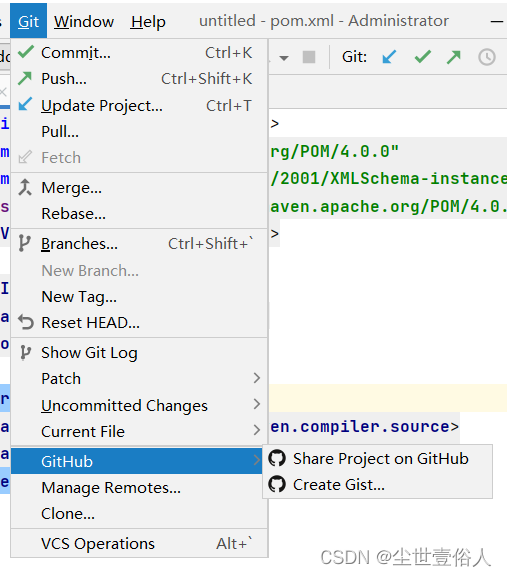Click Manage Remotes... in Git menu
Screen dimensions: 507x577
pyautogui.click(x=139, y=488)
